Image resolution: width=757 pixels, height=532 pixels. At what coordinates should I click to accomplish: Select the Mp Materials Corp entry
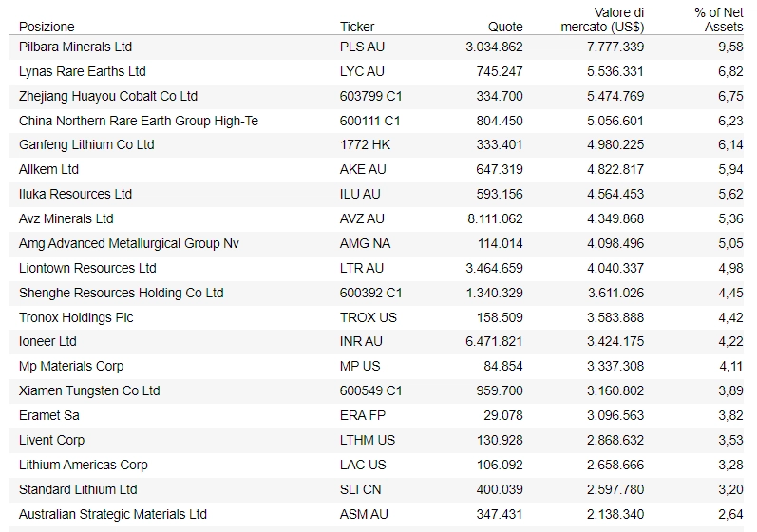(71, 366)
